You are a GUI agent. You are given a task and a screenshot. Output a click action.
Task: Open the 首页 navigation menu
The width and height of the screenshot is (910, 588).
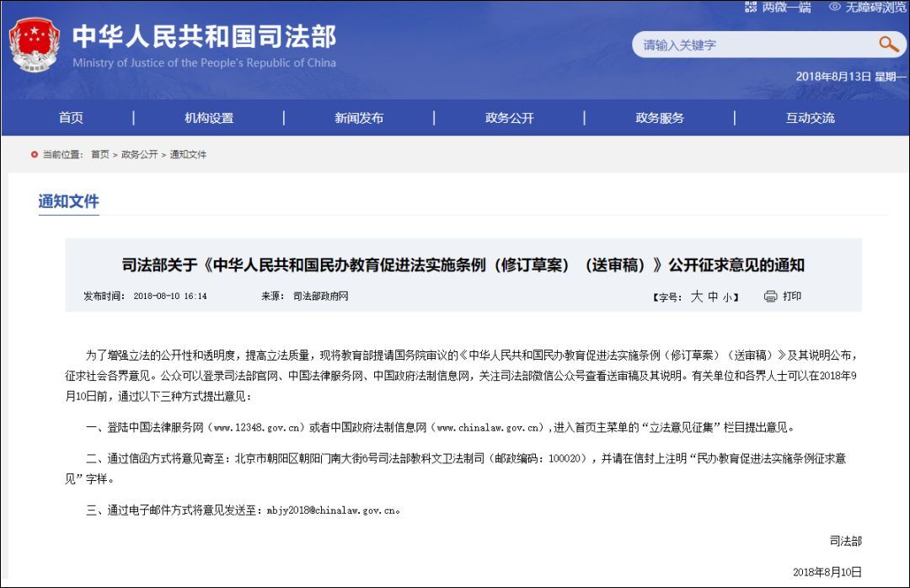71,118
